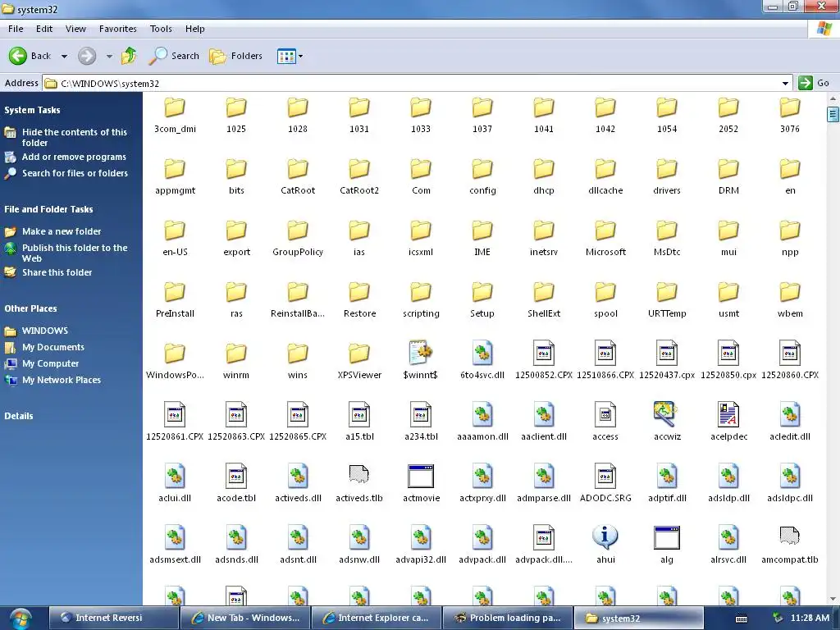Select the ahui info icon
Viewport: 840px width, 630px height.
point(605,536)
